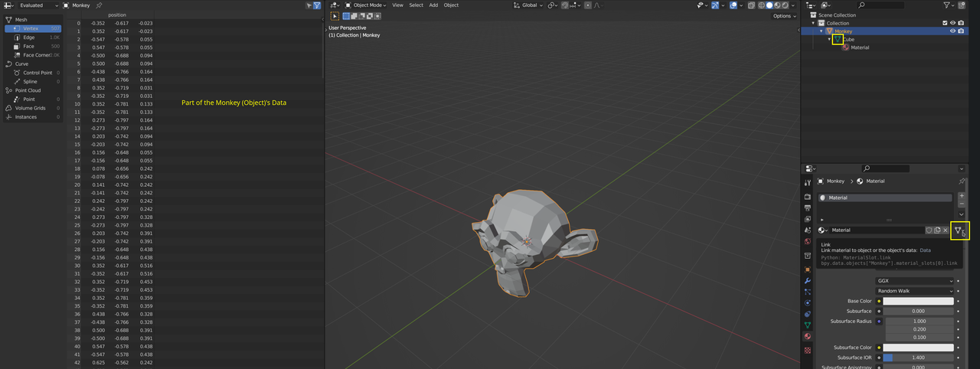Switch to wireframe shading
The image size is (980, 369).
(762, 5)
